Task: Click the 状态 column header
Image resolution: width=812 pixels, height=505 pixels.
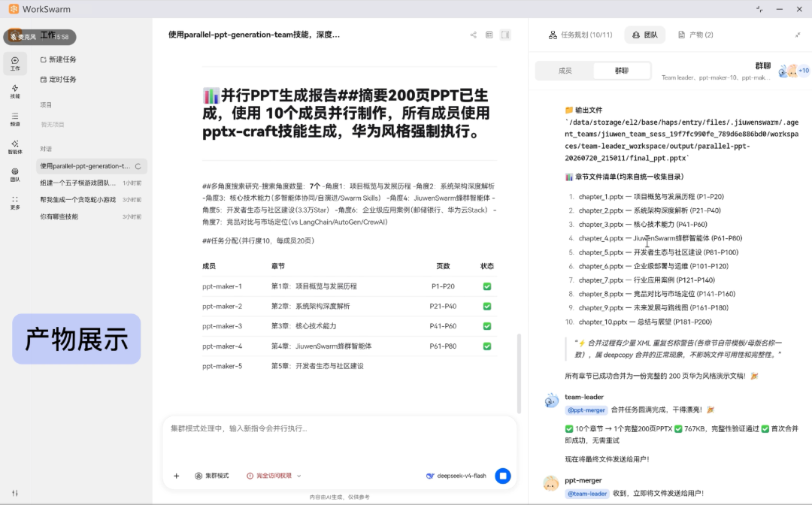Action: (486, 266)
